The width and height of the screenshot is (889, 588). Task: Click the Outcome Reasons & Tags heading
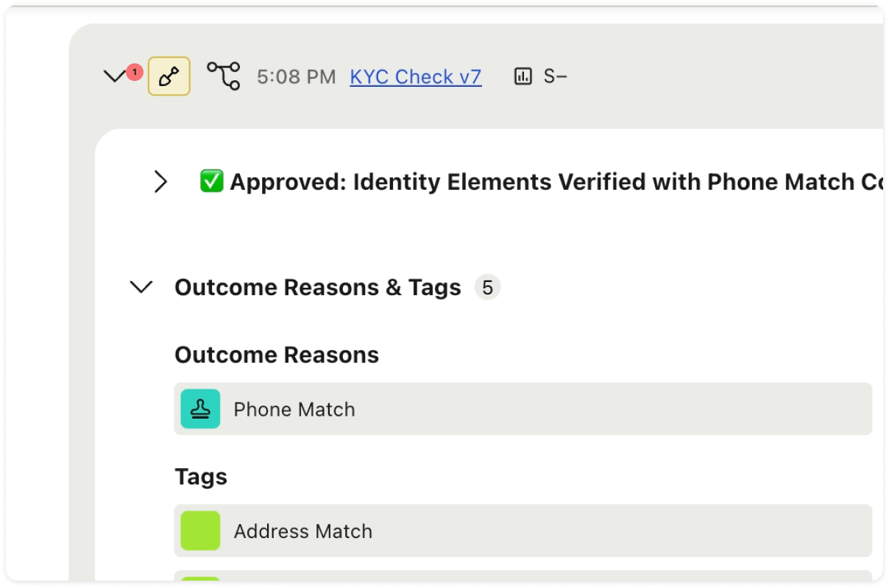click(318, 287)
